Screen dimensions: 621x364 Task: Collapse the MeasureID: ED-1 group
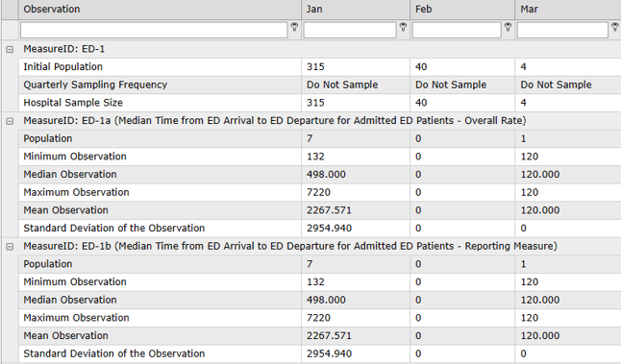(x=10, y=49)
